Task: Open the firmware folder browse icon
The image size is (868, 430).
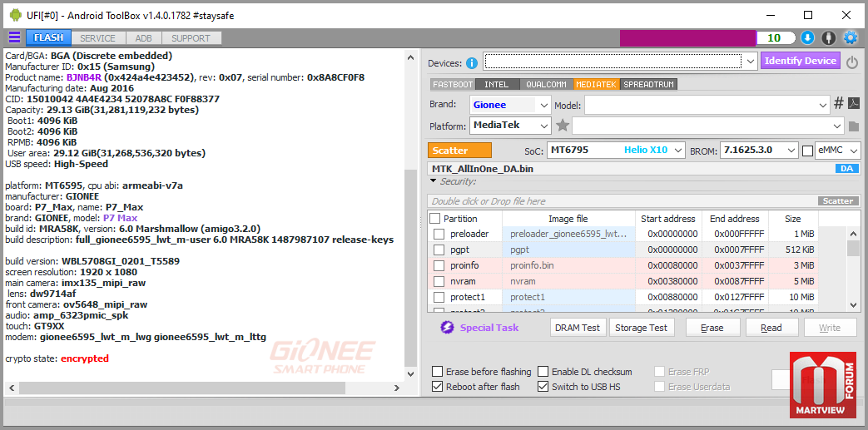Action: coord(854,126)
